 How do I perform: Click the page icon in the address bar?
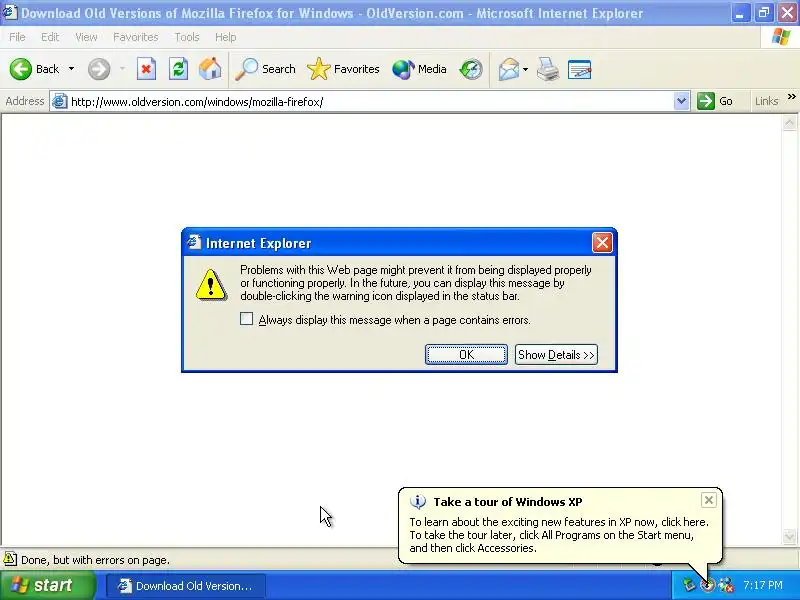(x=60, y=102)
